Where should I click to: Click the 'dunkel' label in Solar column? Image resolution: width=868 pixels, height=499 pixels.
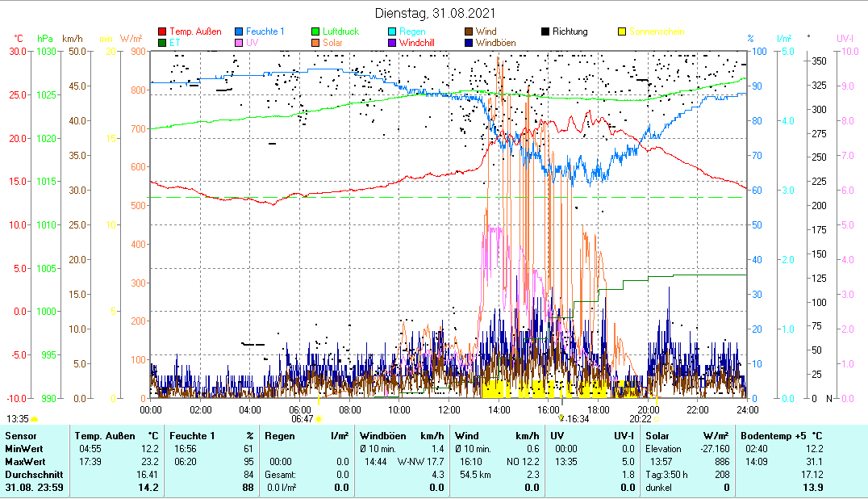point(659,488)
